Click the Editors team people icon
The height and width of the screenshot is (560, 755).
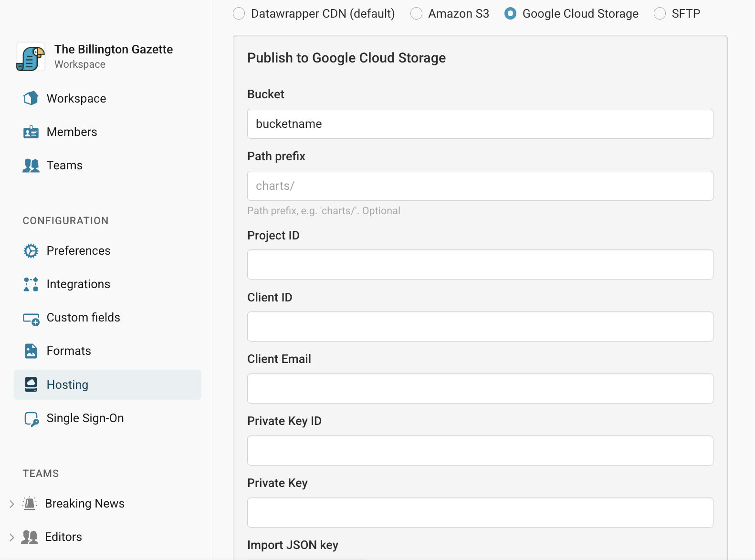click(30, 537)
